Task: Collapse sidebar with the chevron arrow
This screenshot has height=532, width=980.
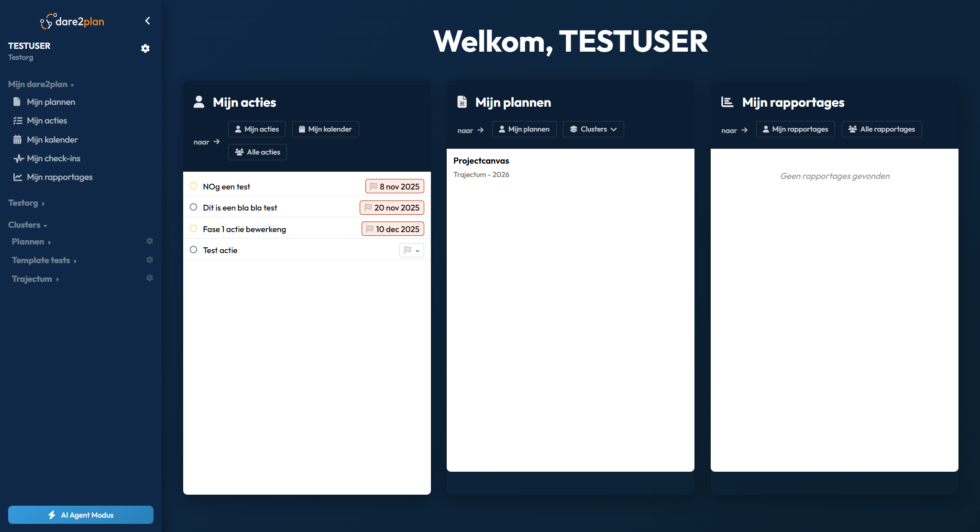Action: click(x=148, y=21)
